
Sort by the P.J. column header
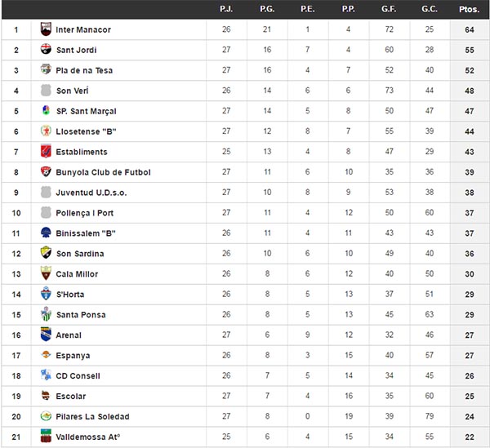226,9
